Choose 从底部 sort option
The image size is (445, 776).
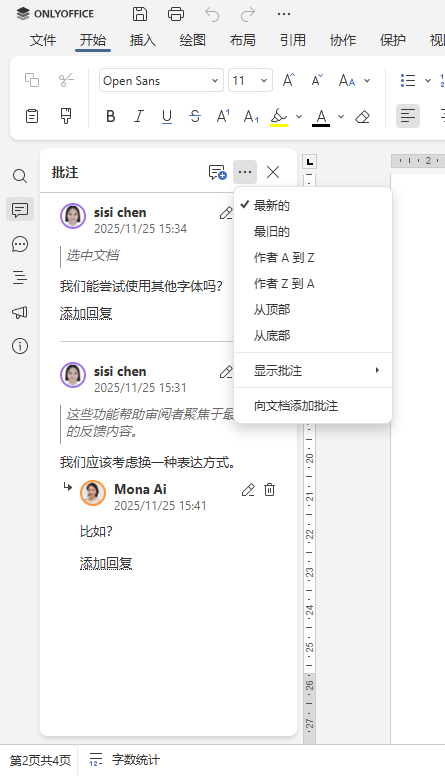coord(313,336)
